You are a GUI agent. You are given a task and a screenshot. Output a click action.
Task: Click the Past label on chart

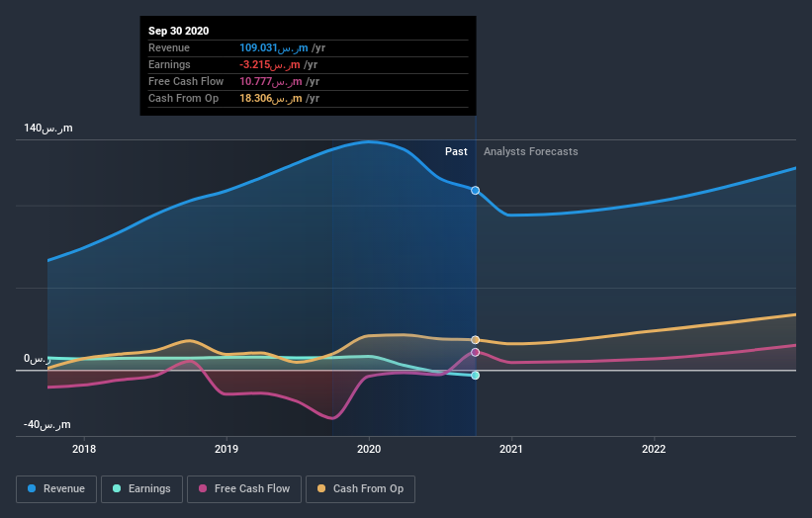tap(456, 151)
